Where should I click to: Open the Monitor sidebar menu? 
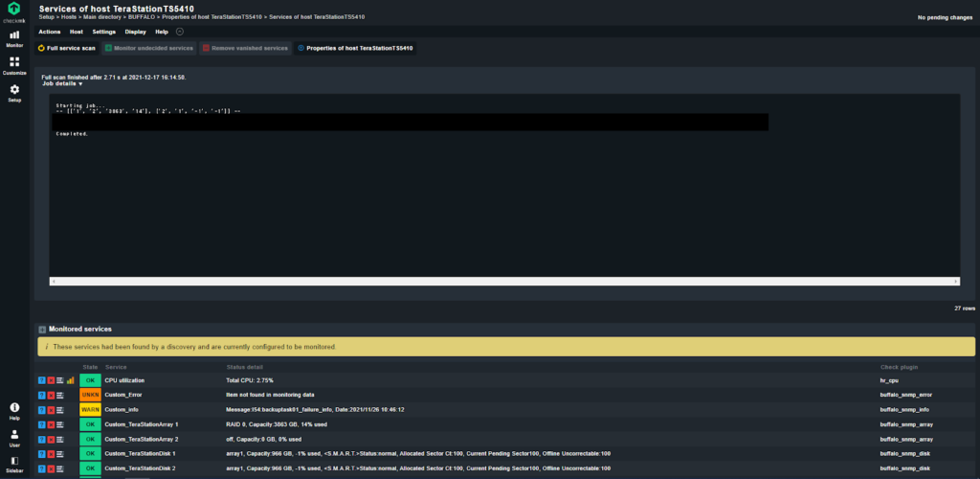click(14, 38)
